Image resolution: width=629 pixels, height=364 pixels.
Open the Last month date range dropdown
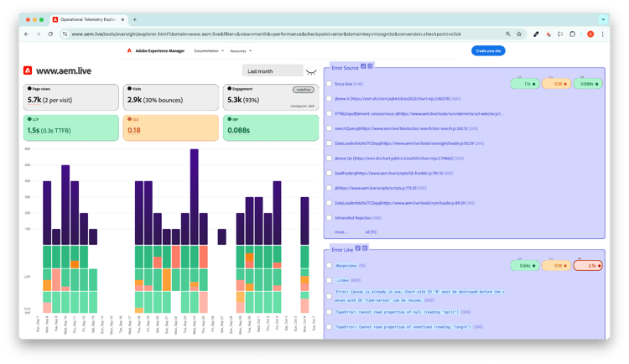pos(272,71)
